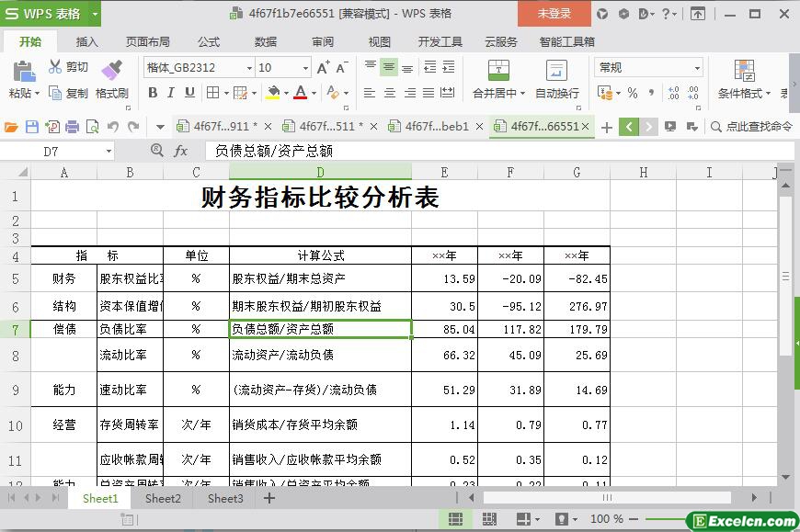
Task: Toggle italic formatting
Action: [x=171, y=93]
